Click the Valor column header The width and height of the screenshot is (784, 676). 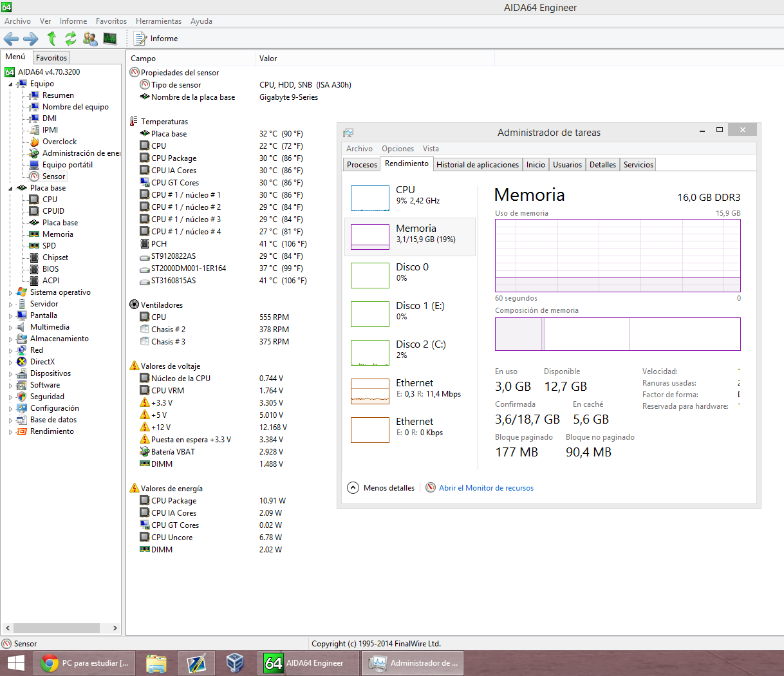point(375,59)
